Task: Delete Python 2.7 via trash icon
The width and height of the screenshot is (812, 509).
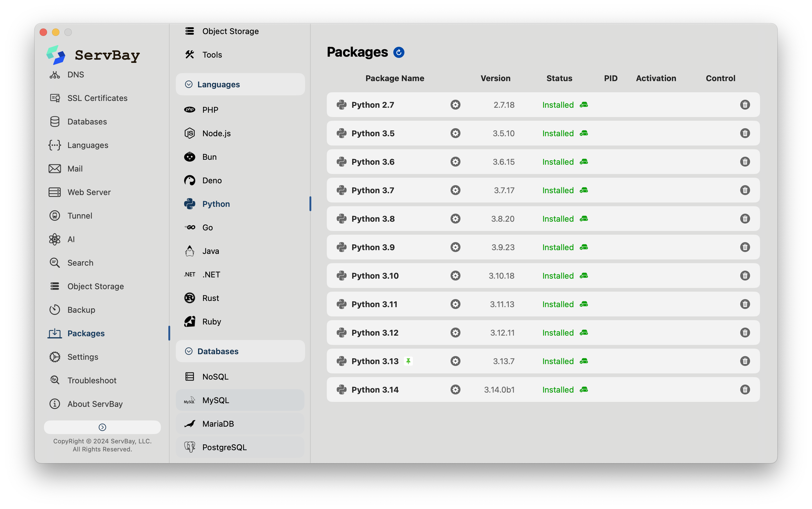Action: 745,105
